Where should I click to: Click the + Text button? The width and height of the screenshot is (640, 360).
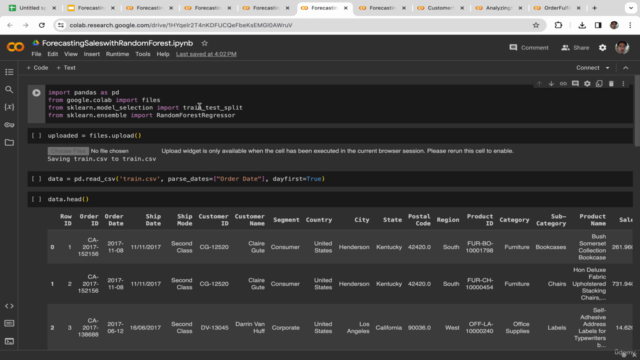pyautogui.click(x=66, y=68)
